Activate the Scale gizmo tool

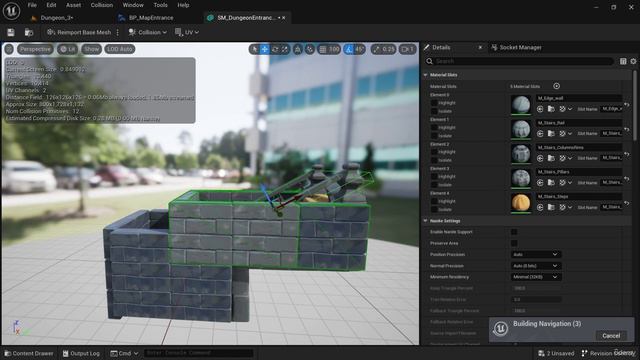284,49
